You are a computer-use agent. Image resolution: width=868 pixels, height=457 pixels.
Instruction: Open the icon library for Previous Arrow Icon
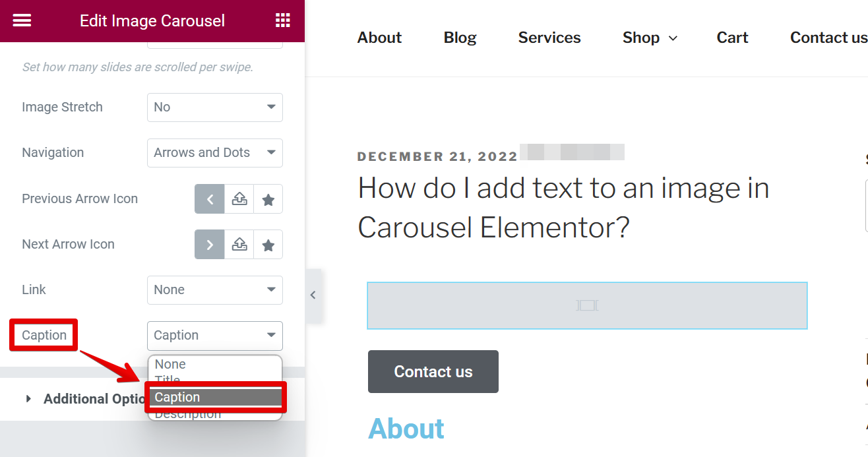[x=268, y=198]
